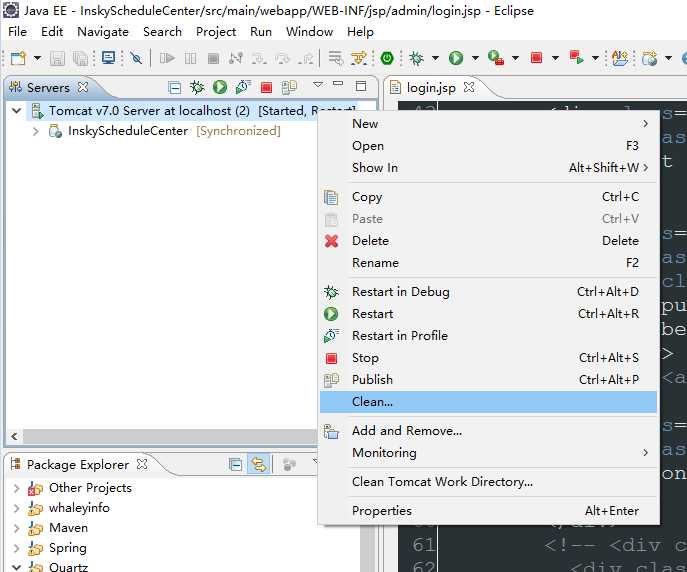Open the Servers view menu triangle
Image resolution: width=687 pixels, height=572 pixels.
click(318, 84)
